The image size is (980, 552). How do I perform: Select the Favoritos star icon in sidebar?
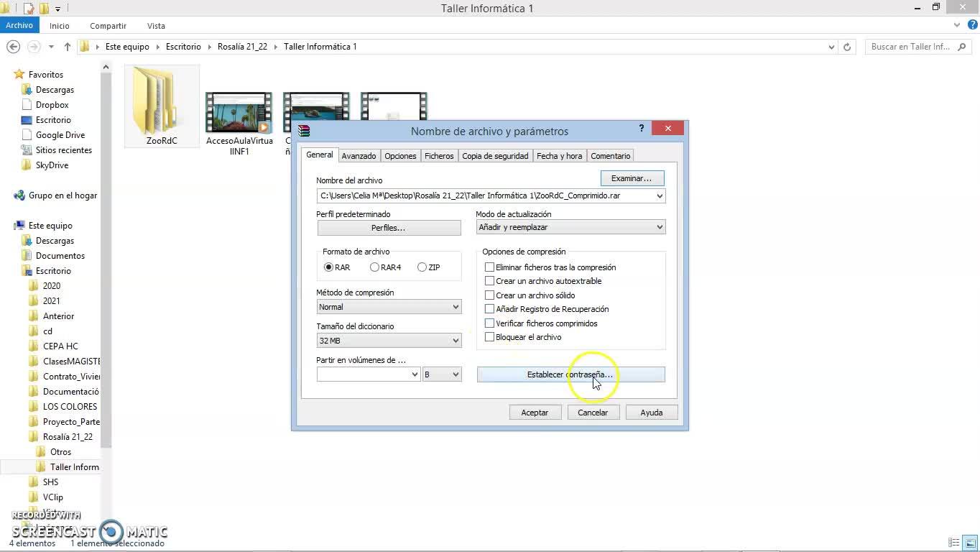(x=19, y=75)
